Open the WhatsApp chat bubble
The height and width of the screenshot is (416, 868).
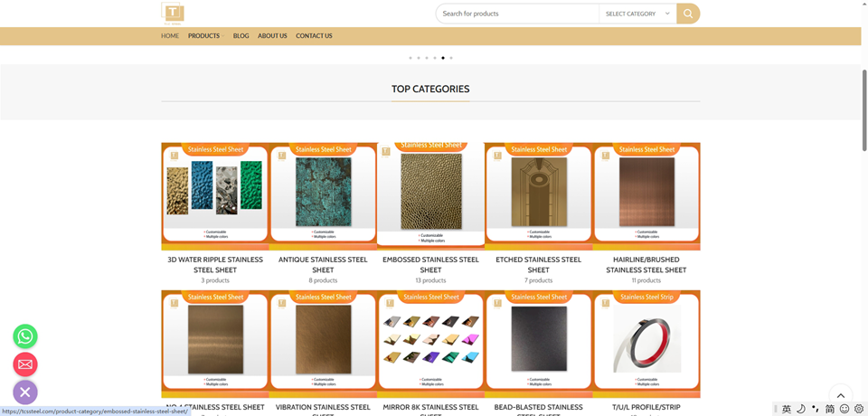(x=25, y=336)
